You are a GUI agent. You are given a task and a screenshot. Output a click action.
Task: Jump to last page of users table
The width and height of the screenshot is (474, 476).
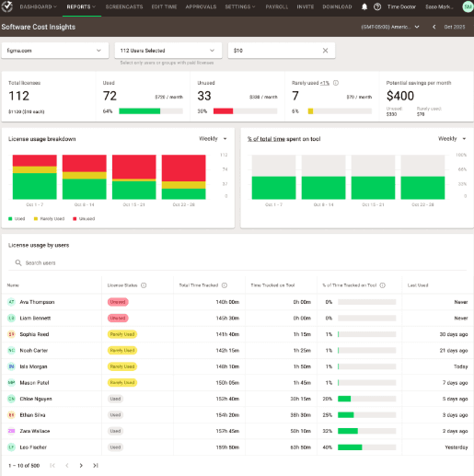pyautogui.click(x=96, y=466)
